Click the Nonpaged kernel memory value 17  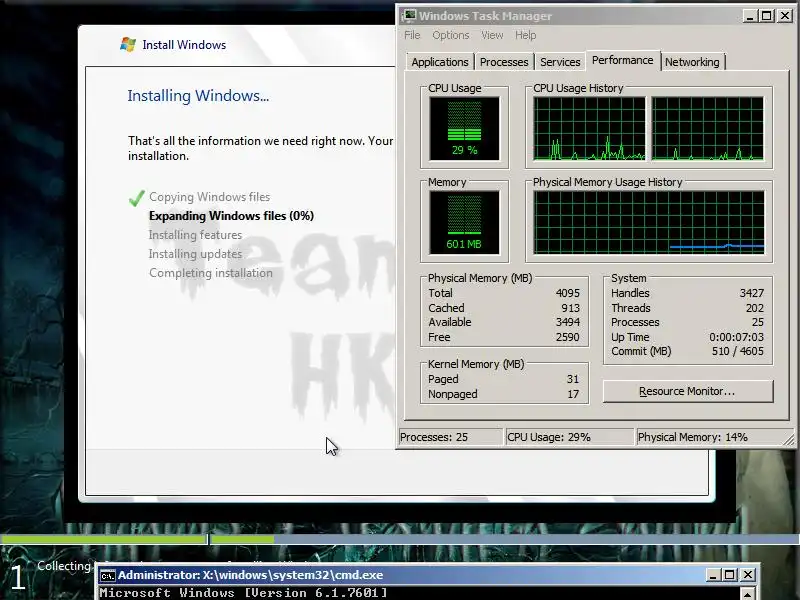pyautogui.click(x=573, y=394)
